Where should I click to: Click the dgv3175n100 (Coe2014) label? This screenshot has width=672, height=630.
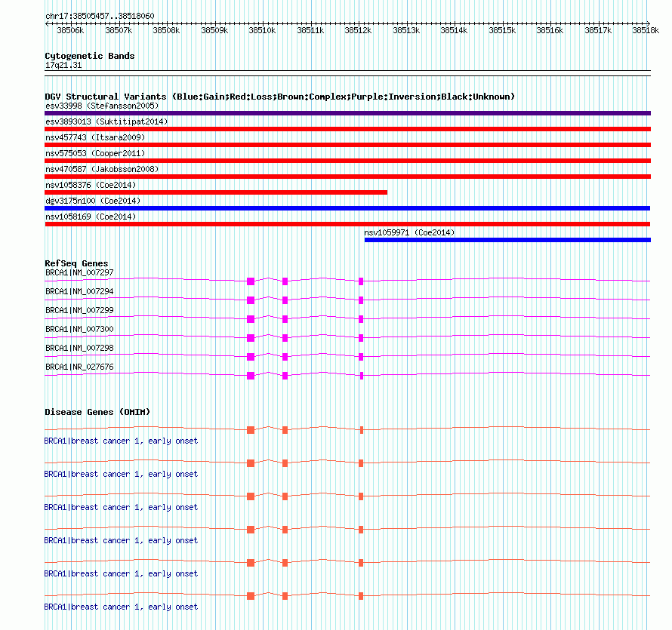(x=93, y=201)
